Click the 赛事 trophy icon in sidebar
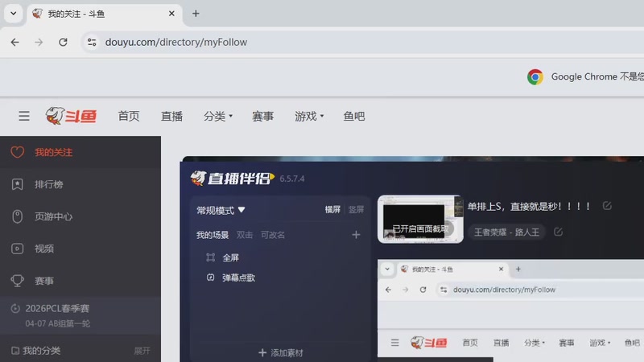Viewport: 644px width, 362px height. click(17, 281)
